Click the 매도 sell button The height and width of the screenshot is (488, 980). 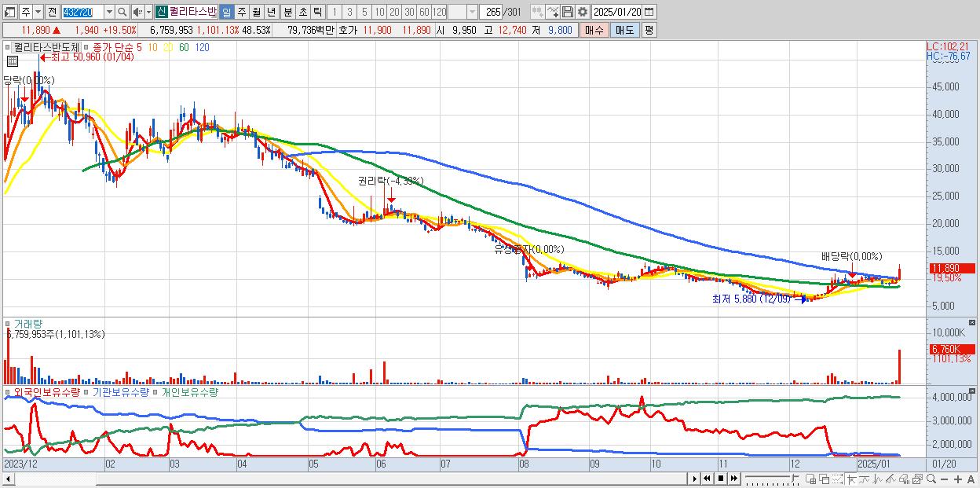624,30
